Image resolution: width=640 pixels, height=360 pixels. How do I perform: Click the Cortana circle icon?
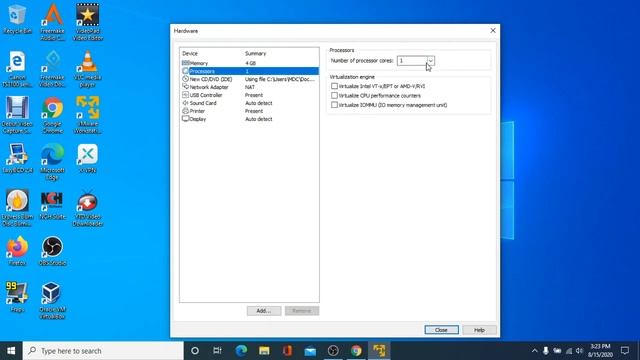point(195,351)
